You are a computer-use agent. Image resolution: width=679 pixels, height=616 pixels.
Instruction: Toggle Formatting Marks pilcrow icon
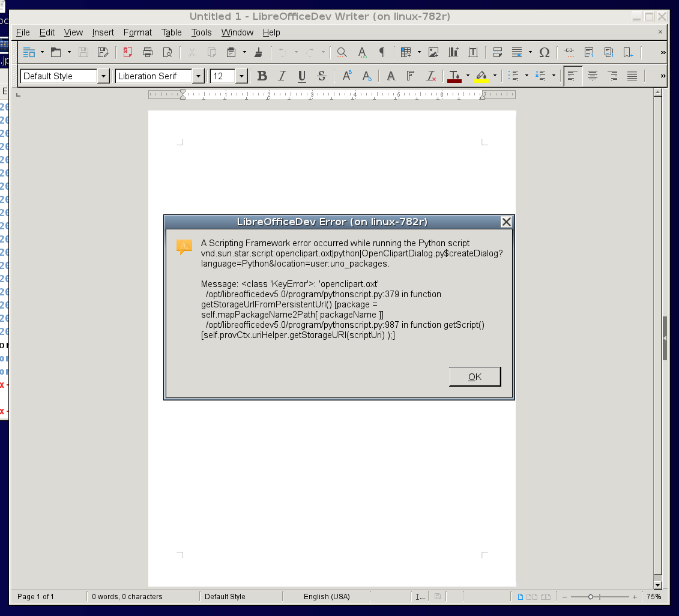382,52
